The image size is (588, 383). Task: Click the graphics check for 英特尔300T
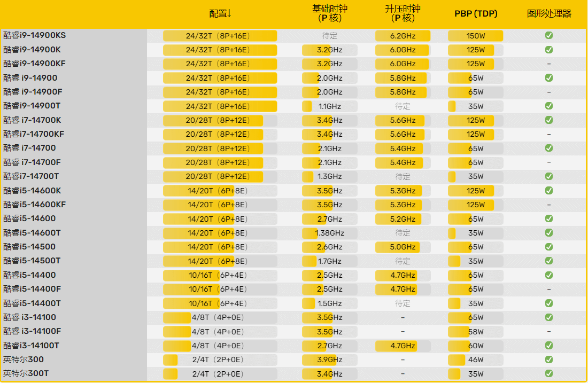pyautogui.click(x=549, y=373)
